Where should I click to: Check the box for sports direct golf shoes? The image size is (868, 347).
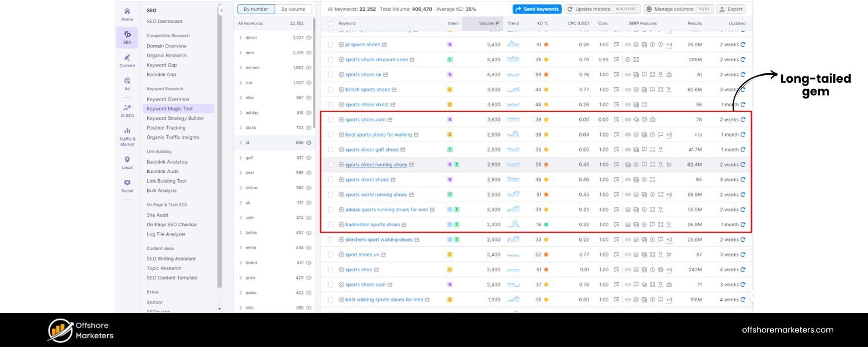330,150
